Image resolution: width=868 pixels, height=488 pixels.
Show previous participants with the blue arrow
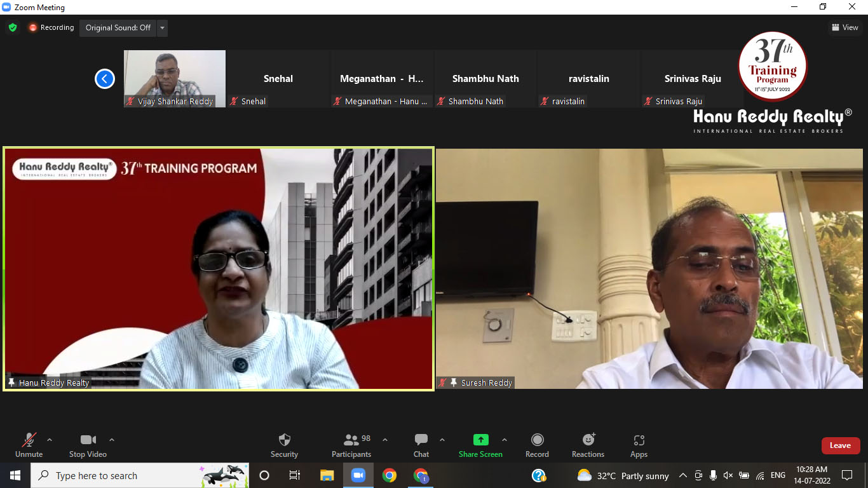coord(105,79)
